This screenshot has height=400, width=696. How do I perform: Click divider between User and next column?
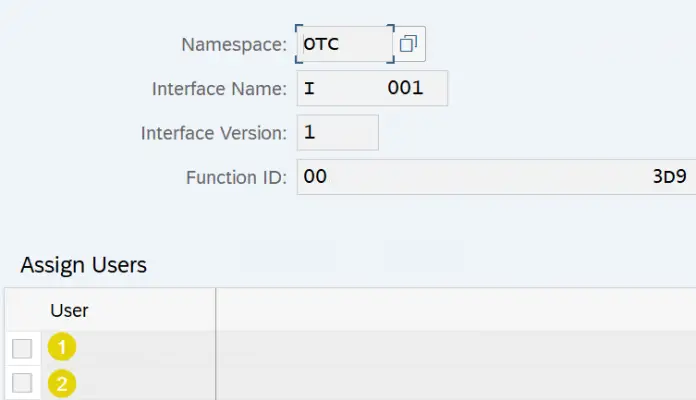pos(215,310)
